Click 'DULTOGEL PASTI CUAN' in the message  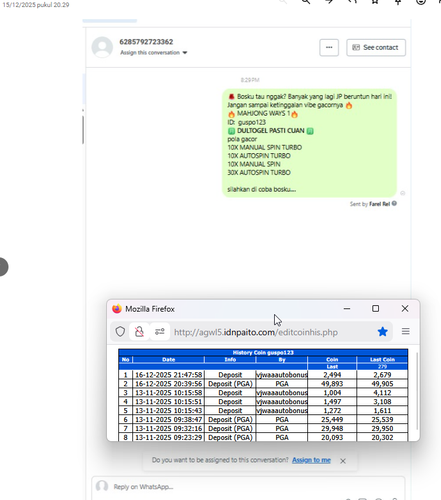point(271,131)
